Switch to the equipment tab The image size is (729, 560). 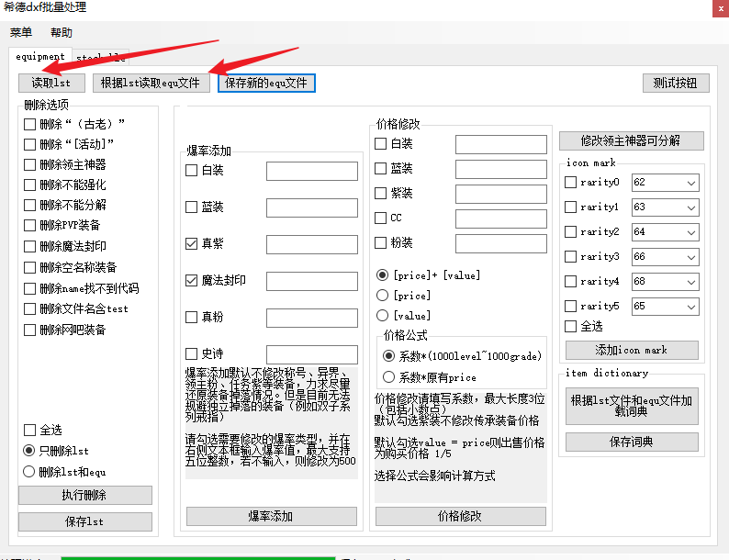point(40,57)
